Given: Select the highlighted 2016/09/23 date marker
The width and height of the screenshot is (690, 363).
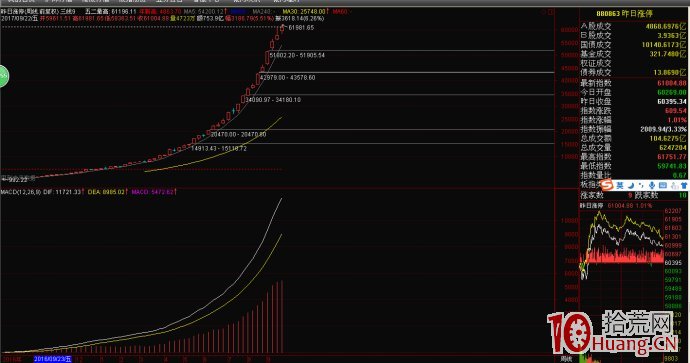Looking at the screenshot, I should pyautogui.click(x=52, y=359).
